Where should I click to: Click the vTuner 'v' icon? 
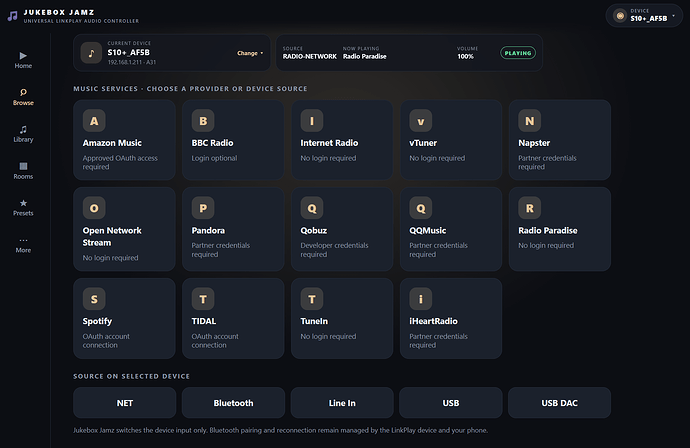(x=421, y=121)
